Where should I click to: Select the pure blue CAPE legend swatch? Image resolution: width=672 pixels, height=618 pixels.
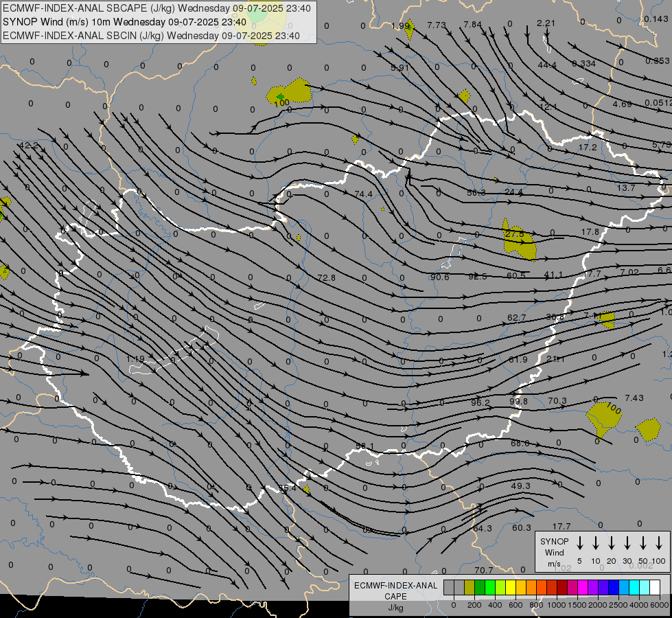(x=614, y=588)
